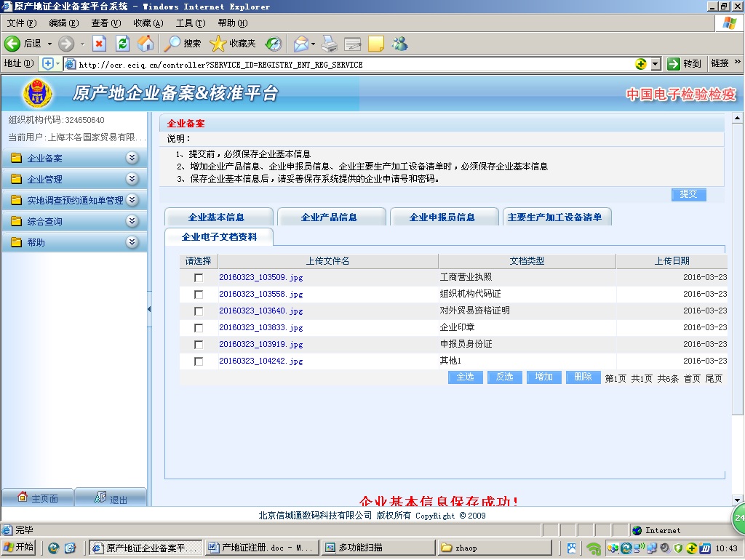
Task: Expand the 企业管理 sidebar chevron
Action: tap(132, 179)
